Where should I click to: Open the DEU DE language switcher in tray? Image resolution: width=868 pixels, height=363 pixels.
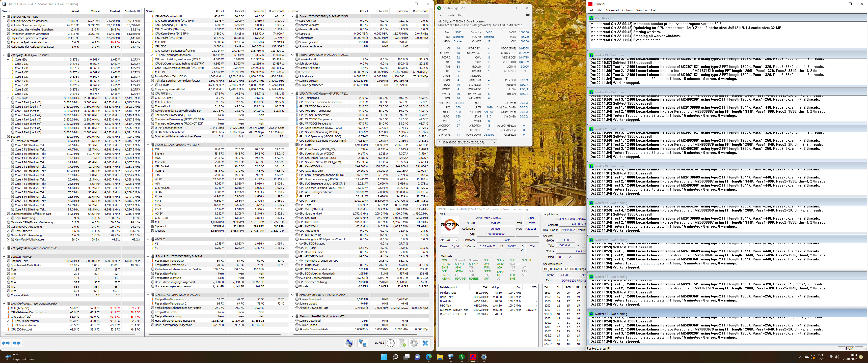coord(821,357)
